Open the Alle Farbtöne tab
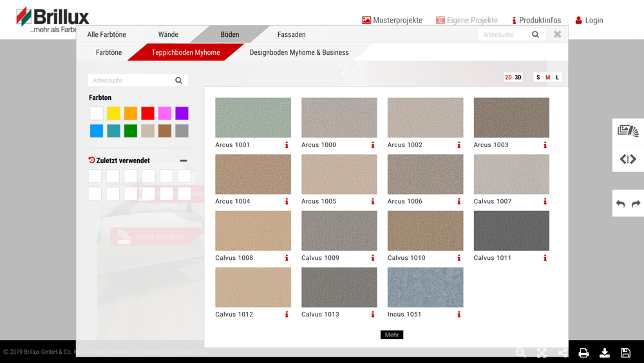Image resolution: width=644 pixels, height=363 pixels. click(107, 35)
